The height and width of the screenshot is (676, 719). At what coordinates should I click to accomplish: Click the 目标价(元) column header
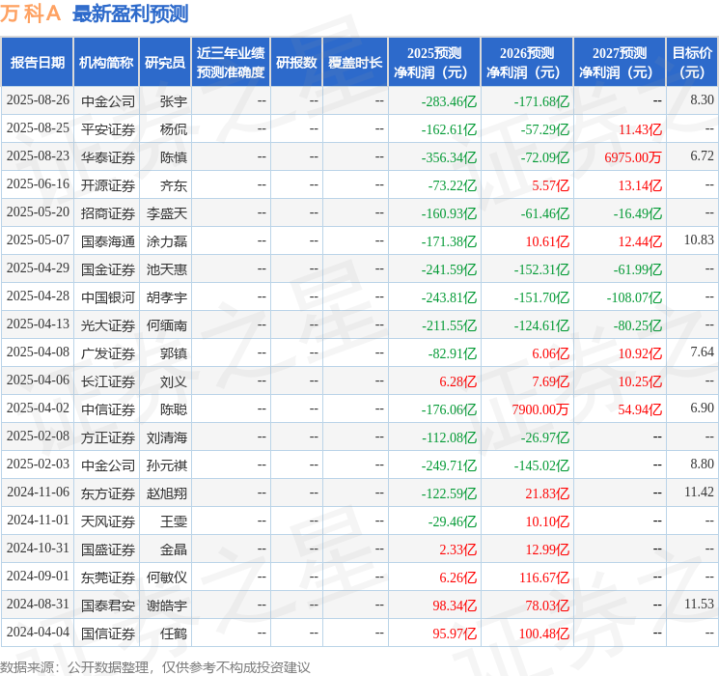(692, 62)
